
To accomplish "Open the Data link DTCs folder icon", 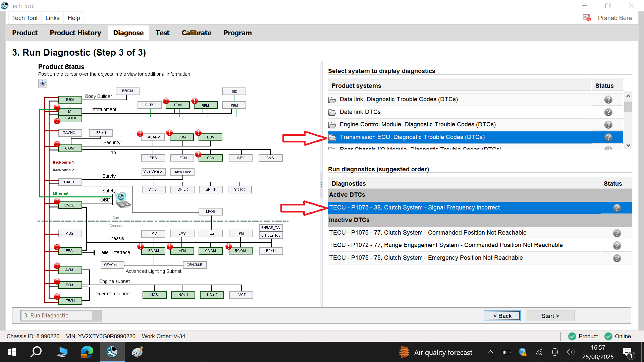I will pyautogui.click(x=332, y=112).
